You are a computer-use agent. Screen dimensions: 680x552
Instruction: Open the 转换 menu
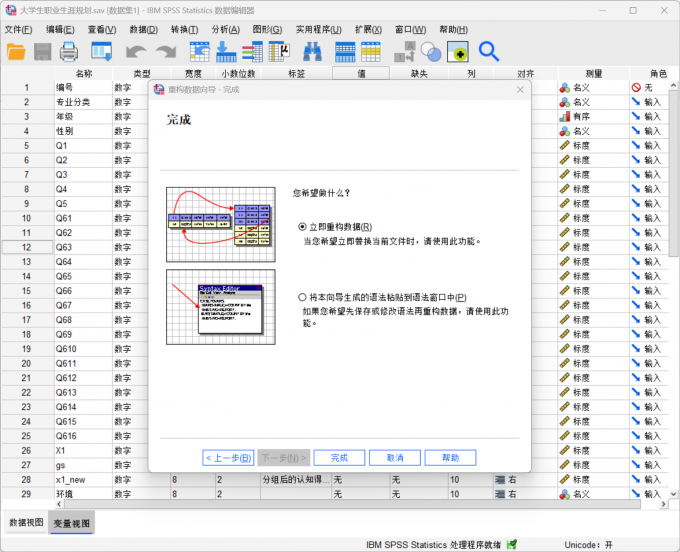tap(184, 29)
